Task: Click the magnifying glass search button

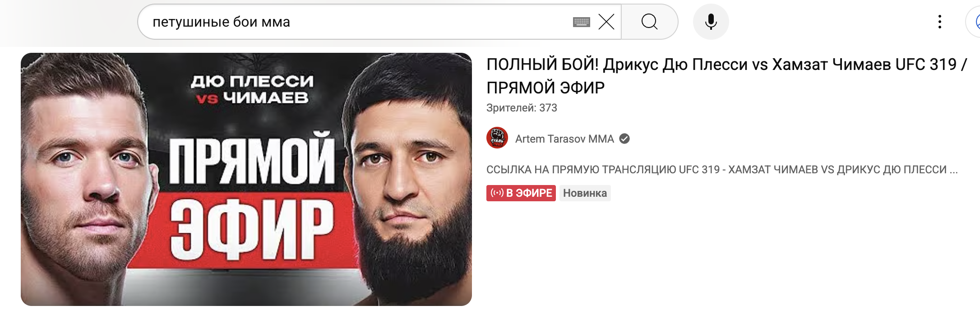Action: tap(649, 22)
